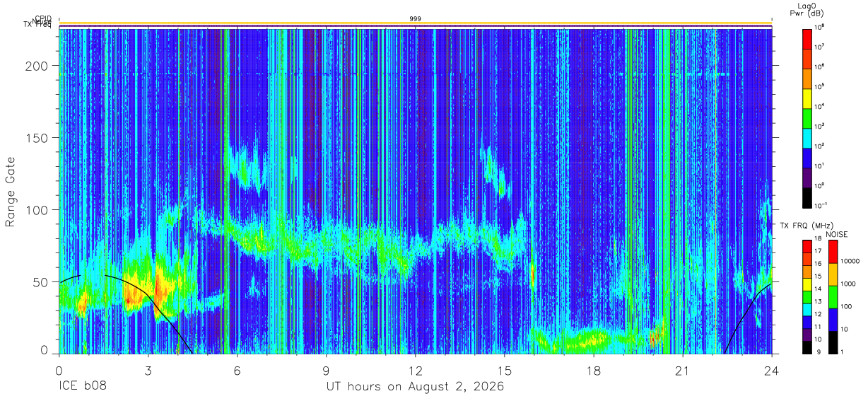Click the '999' CPID value at top
868x401 pixels.
(x=415, y=19)
